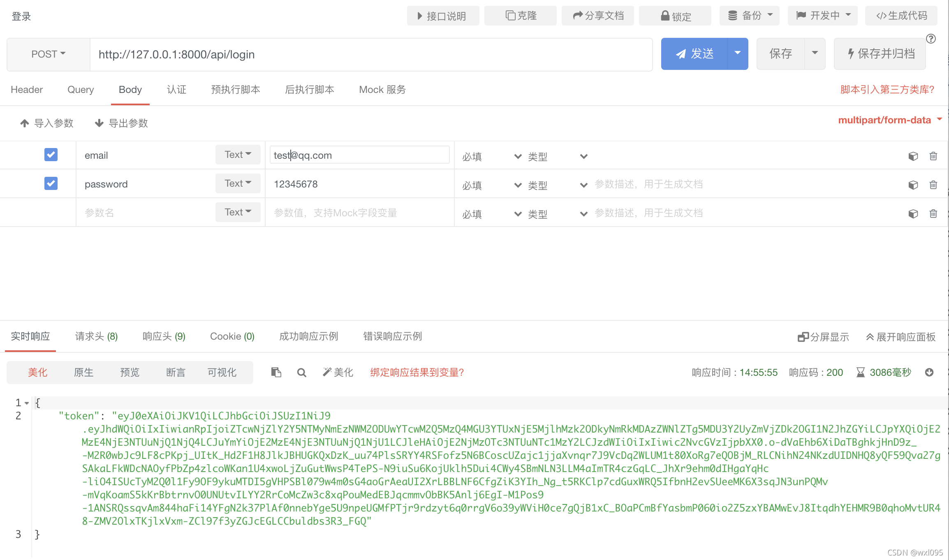Screen dimensions: 949x560
Task: Click the trash icon in email row
Action: (933, 156)
